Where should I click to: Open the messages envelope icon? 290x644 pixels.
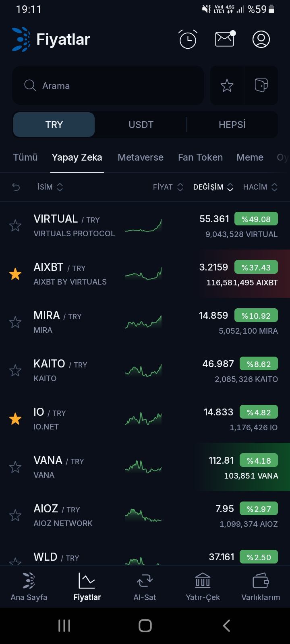(225, 39)
